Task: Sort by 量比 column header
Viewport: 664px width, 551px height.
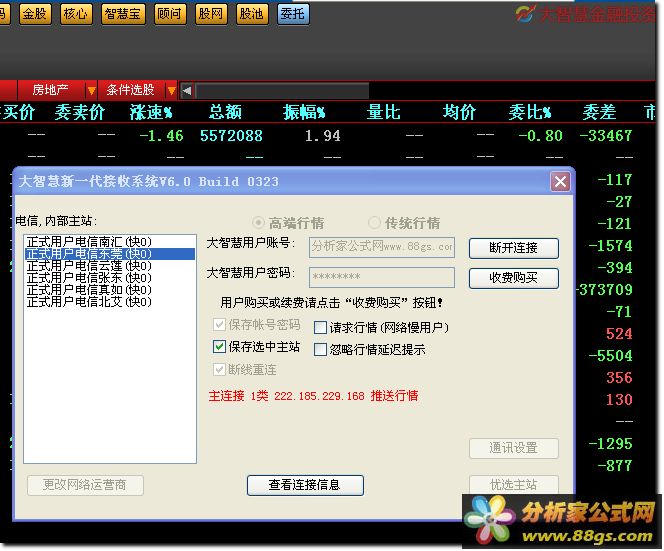Action: [383, 113]
